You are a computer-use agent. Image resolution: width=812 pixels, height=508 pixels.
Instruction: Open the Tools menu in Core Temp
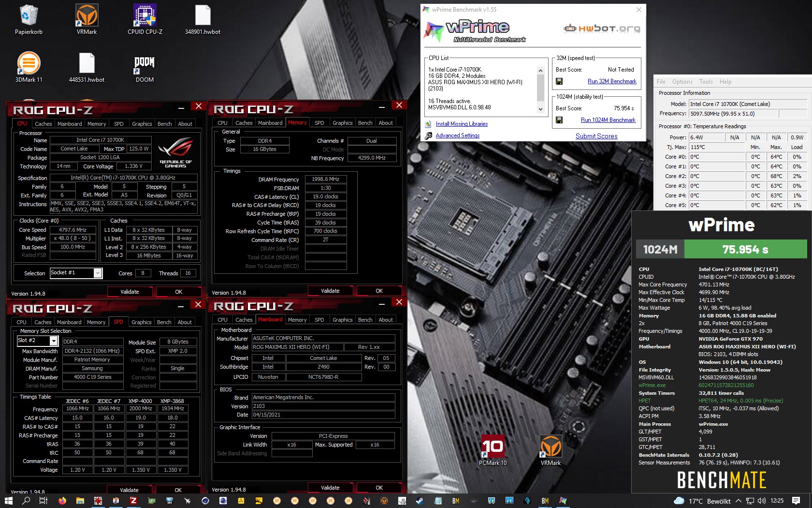tap(706, 82)
